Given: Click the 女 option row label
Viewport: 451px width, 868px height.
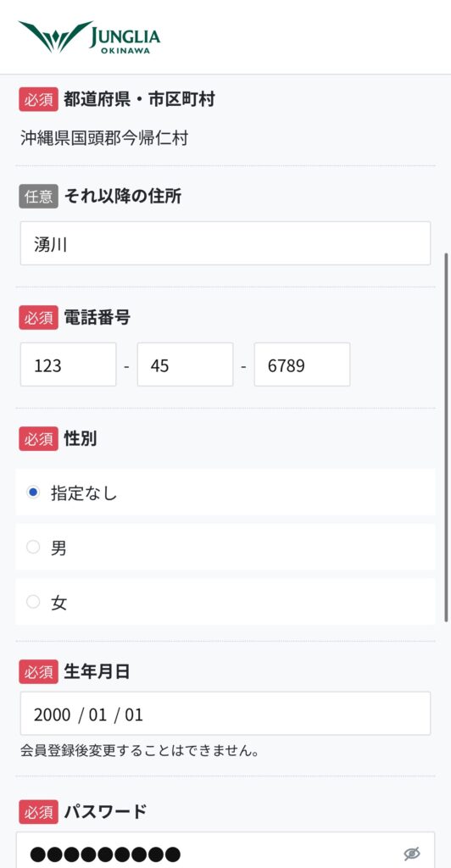Looking at the screenshot, I should (58, 603).
